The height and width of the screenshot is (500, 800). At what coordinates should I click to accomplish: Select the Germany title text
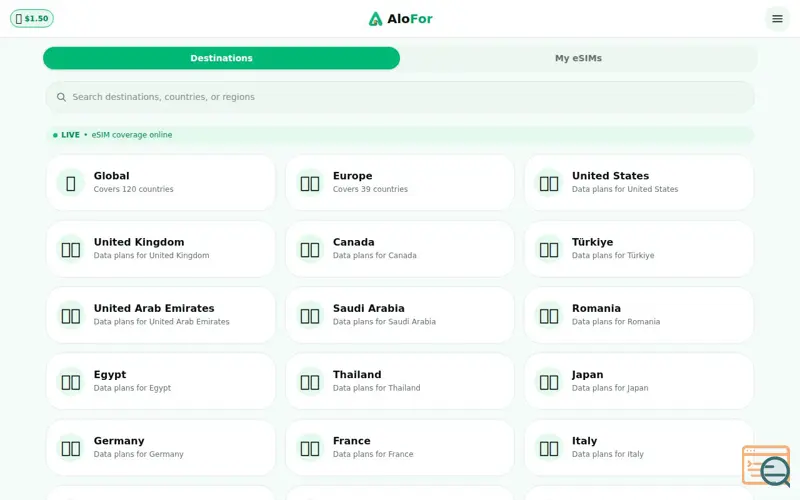pyautogui.click(x=119, y=441)
